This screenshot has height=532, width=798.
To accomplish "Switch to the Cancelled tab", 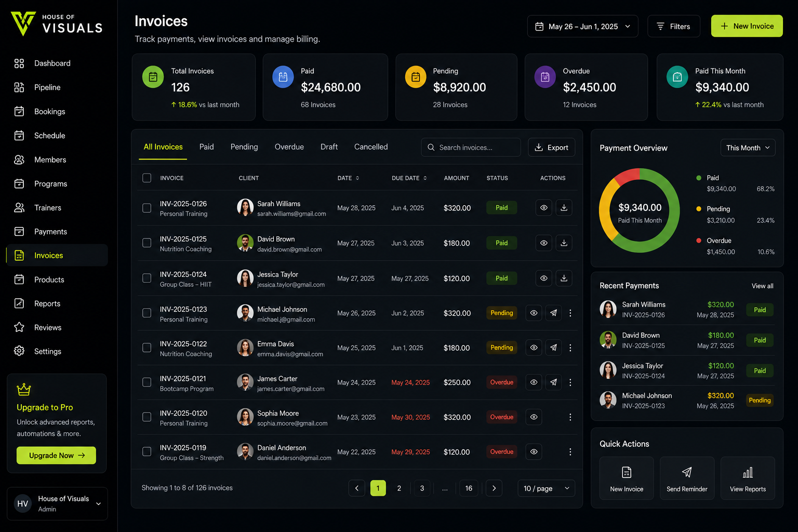I will [371, 147].
